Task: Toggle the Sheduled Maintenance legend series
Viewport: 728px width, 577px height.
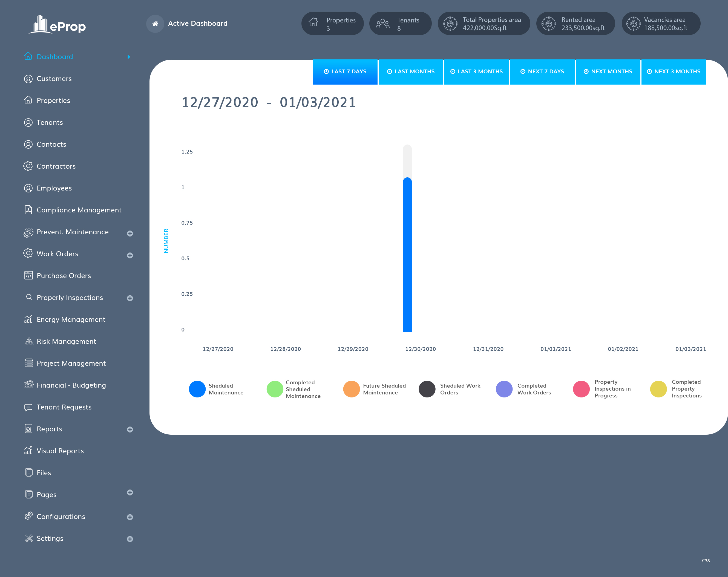Action: click(197, 389)
